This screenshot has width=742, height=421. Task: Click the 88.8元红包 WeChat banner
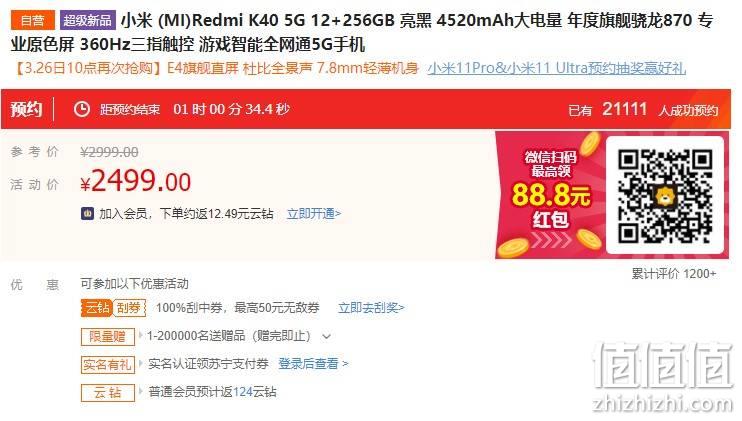coord(550,195)
